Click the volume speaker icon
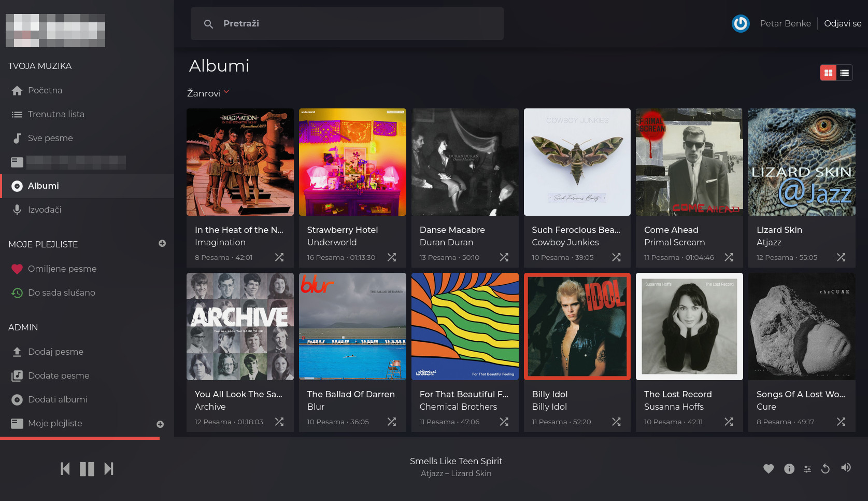 point(846,467)
